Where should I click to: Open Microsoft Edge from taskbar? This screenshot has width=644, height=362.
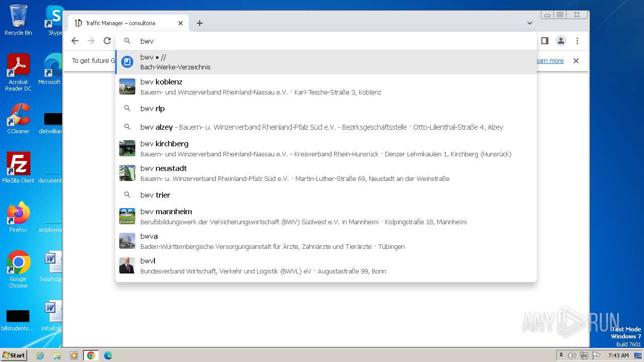point(108,355)
